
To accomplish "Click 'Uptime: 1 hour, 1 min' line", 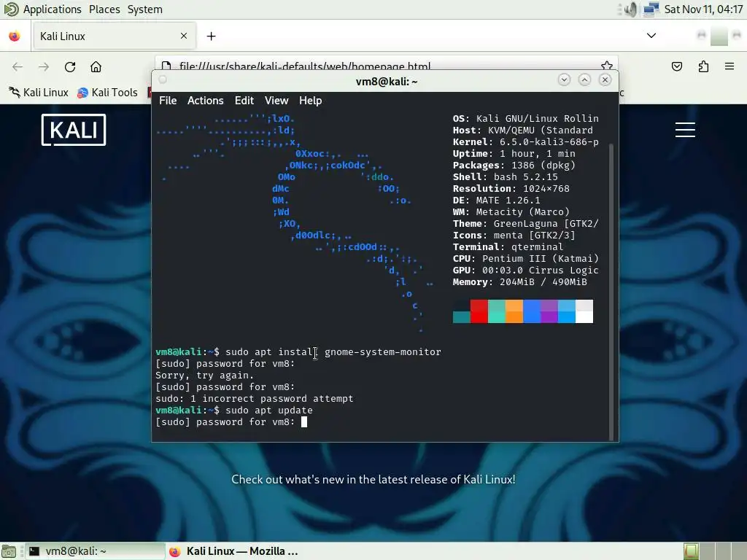I will (x=514, y=153).
